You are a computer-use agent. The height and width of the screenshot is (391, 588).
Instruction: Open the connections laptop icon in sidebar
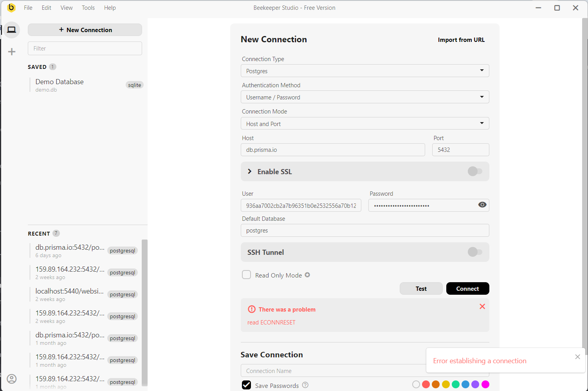point(12,30)
